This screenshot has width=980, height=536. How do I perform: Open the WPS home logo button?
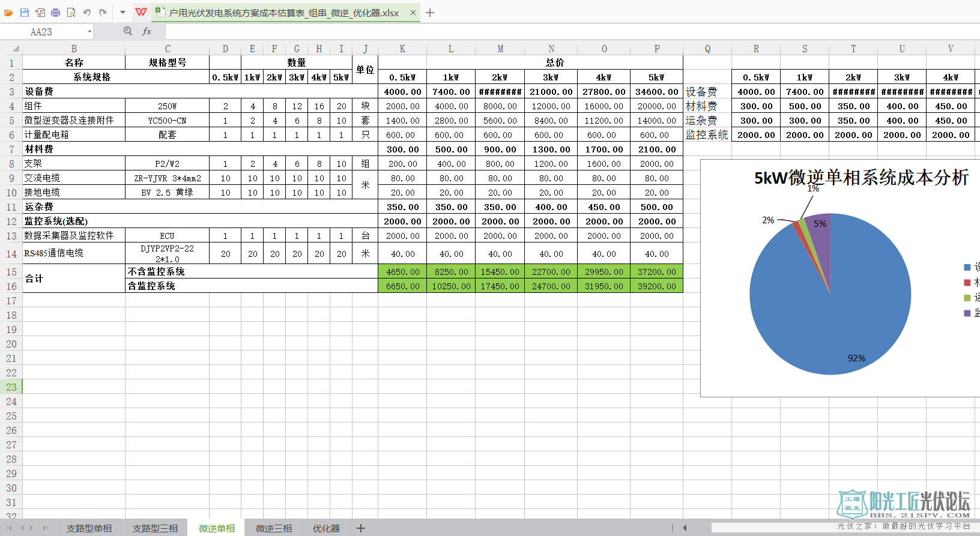(x=141, y=12)
